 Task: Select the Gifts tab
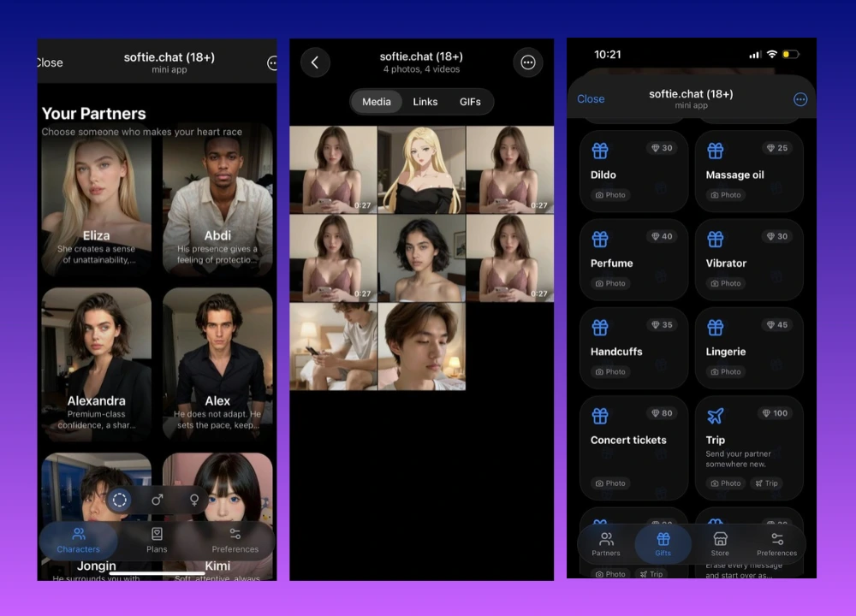click(663, 544)
